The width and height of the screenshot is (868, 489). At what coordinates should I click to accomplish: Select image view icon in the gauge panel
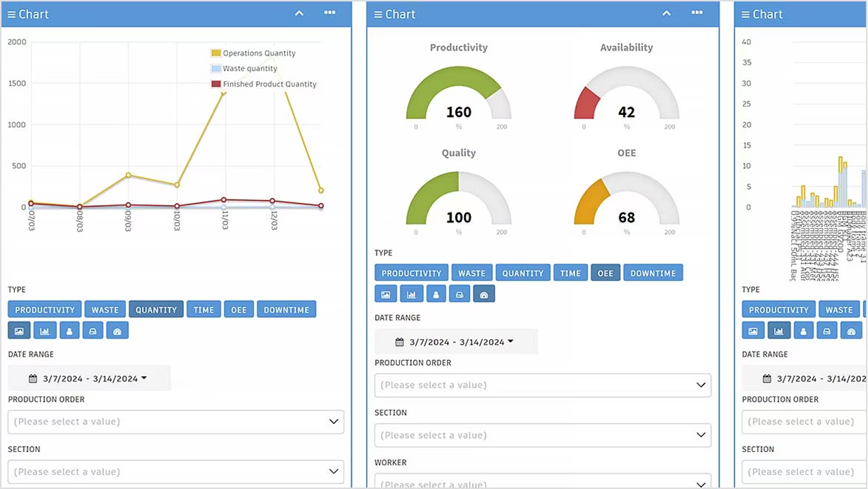pyautogui.click(x=386, y=294)
